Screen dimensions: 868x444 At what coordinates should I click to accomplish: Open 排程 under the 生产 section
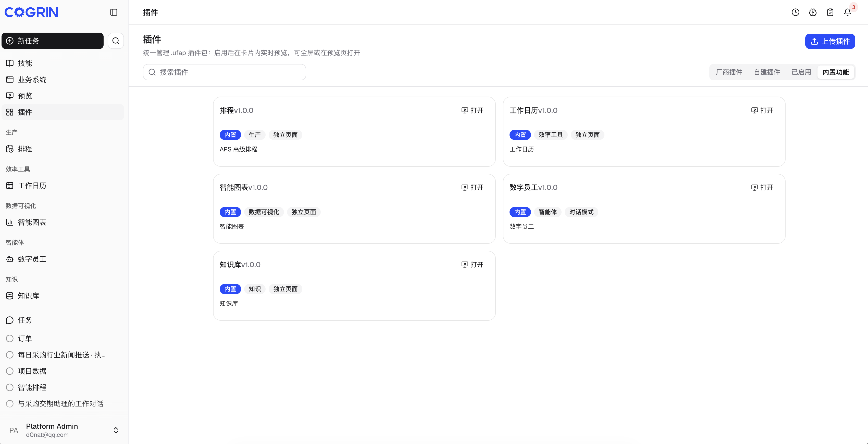coord(63,149)
